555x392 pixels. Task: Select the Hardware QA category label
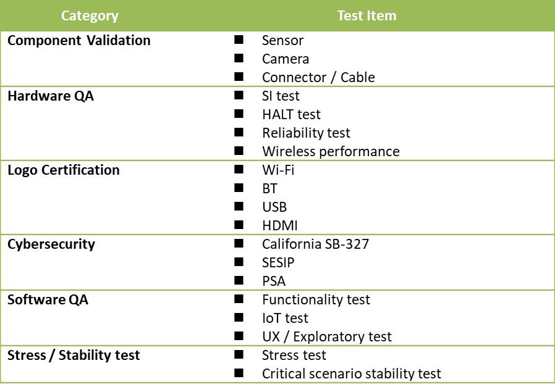pyautogui.click(x=51, y=96)
